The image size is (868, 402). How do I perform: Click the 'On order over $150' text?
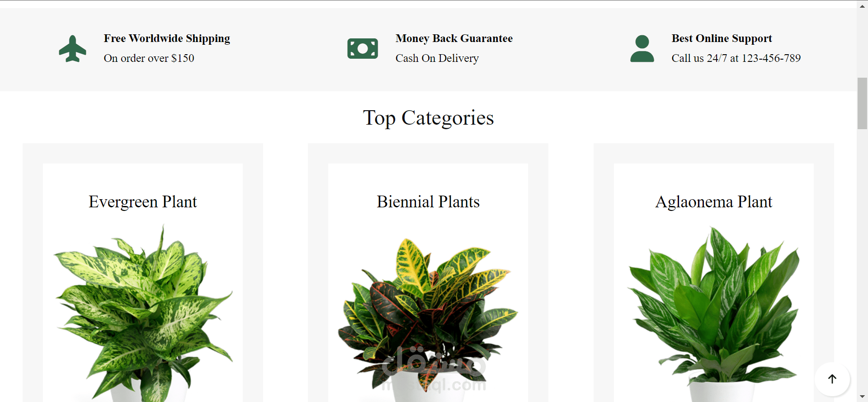click(149, 58)
